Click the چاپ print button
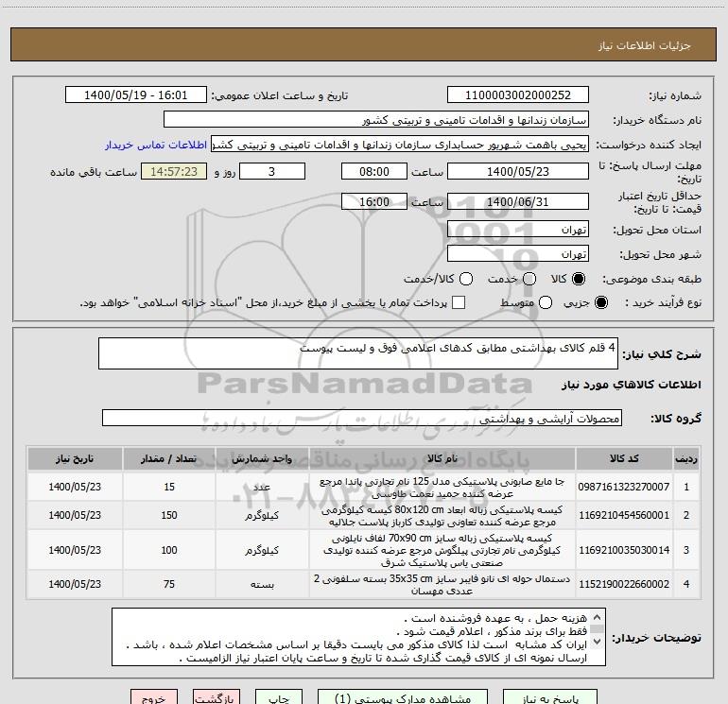728x704 pixels. 279,697
